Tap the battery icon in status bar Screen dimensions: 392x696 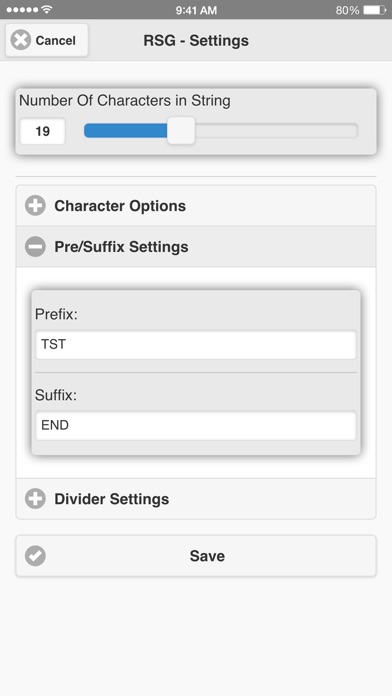[x=375, y=10]
